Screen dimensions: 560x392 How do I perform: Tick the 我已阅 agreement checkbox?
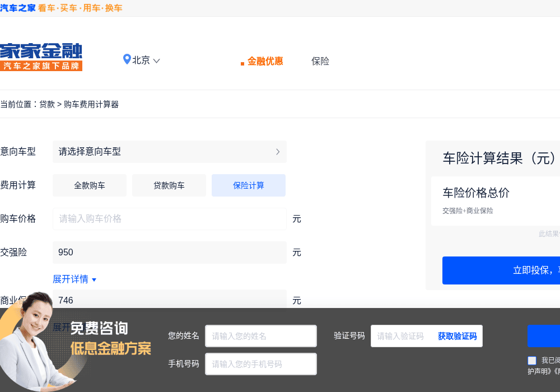[x=532, y=360]
